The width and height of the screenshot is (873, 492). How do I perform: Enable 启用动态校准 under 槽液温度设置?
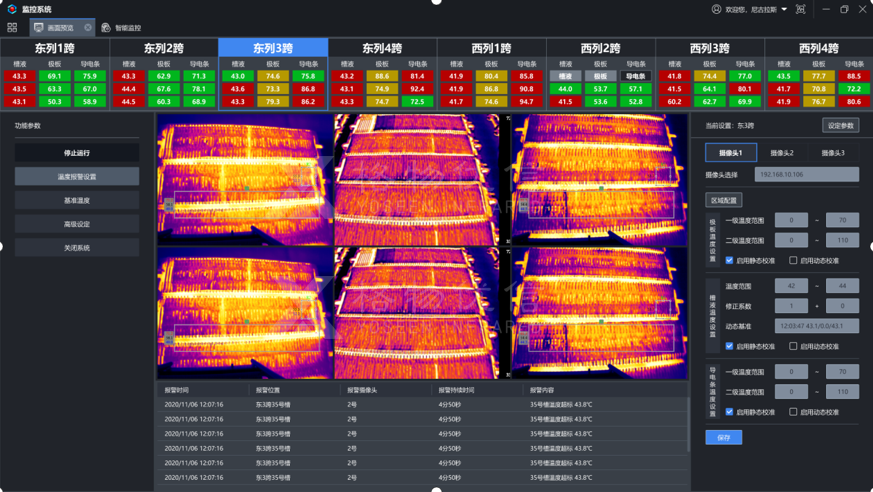coord(794,346)
